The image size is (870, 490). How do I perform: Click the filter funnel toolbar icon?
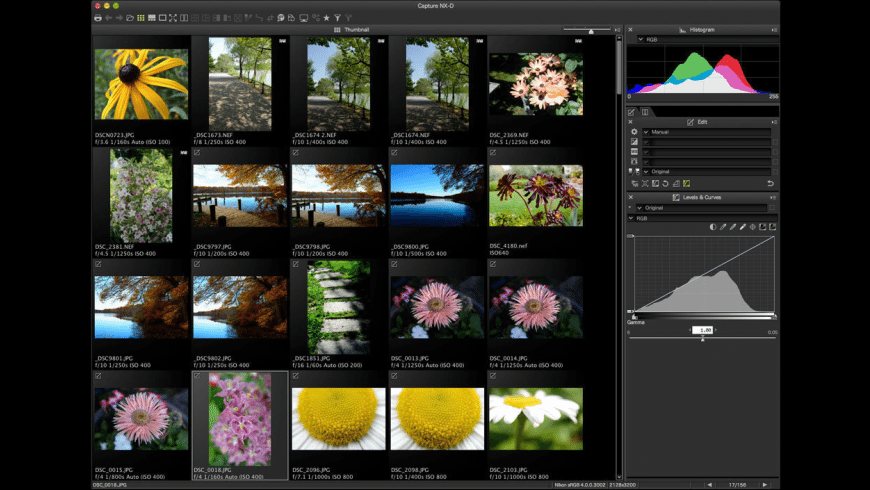click(337, 18)
